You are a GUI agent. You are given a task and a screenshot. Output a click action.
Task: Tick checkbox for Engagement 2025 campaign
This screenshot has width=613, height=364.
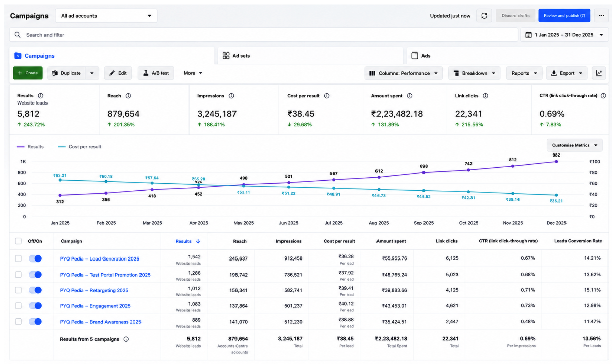[18, 306]
